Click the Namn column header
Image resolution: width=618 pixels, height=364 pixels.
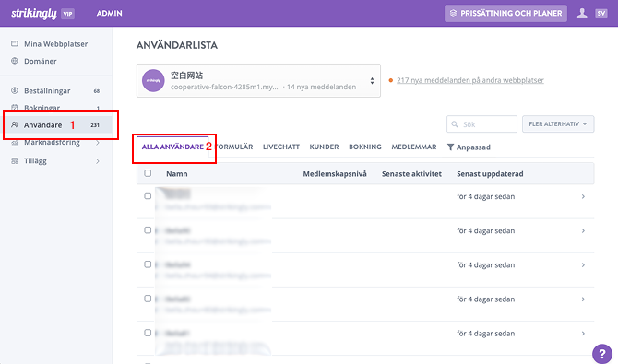pyautogui.click(x=176, y=174)
